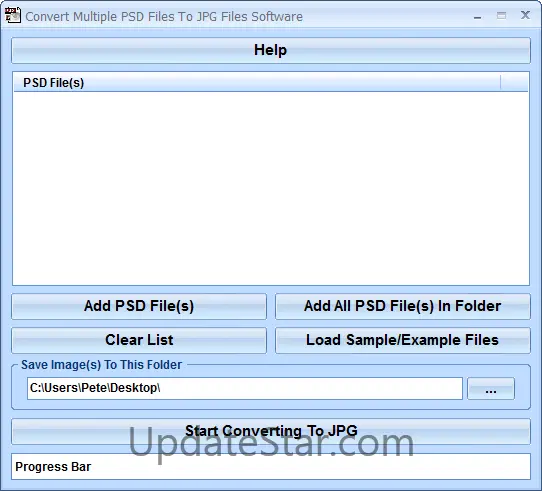Click the save folder path field
The width and height of the screenshot is (542, 491).
point(245,388)
